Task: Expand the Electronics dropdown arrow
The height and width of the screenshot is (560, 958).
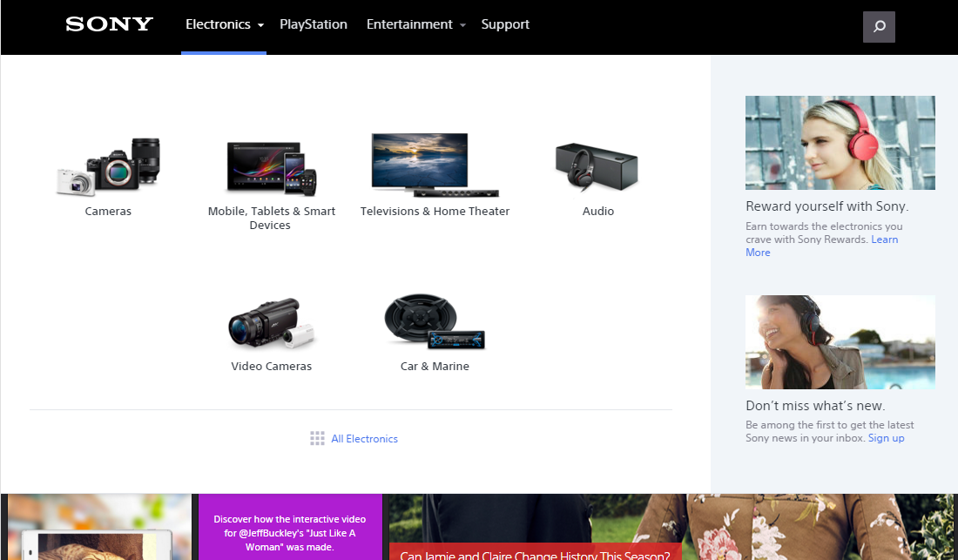Action: [x=260, y=26]
